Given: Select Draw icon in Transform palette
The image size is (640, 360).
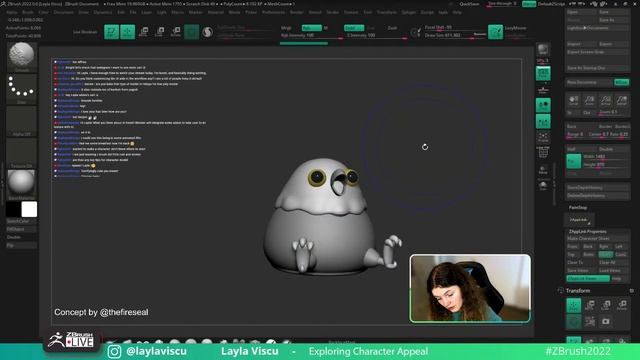Looking at the screenshot, I should tap(573, 305).
